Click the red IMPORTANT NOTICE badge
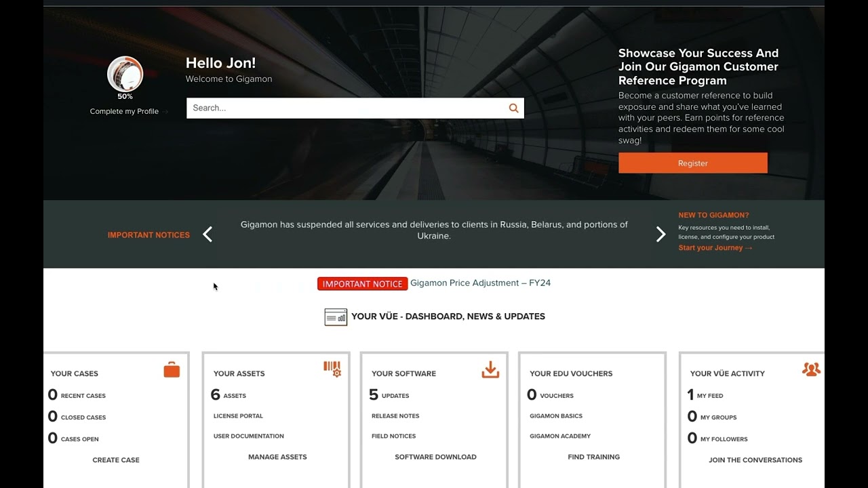Screen dimensions: 868x488 pos(362,283)
